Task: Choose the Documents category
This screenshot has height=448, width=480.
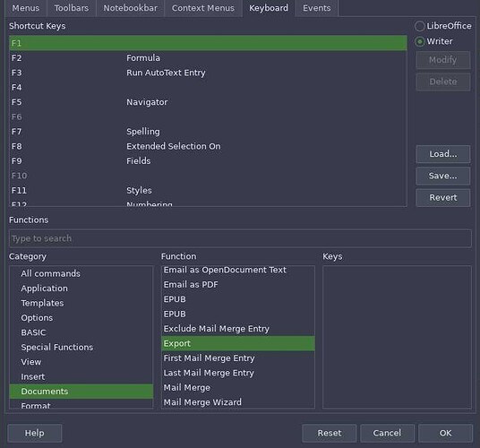Action: 81,391
